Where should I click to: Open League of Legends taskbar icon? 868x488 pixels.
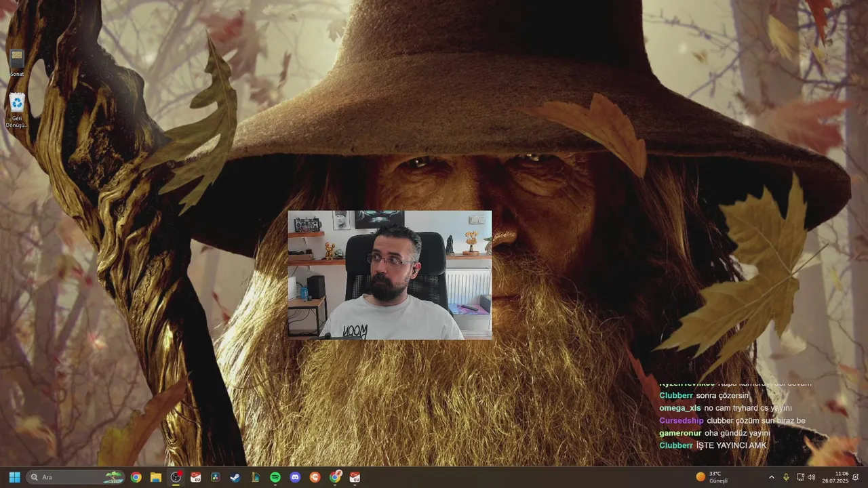pos(256,477)
